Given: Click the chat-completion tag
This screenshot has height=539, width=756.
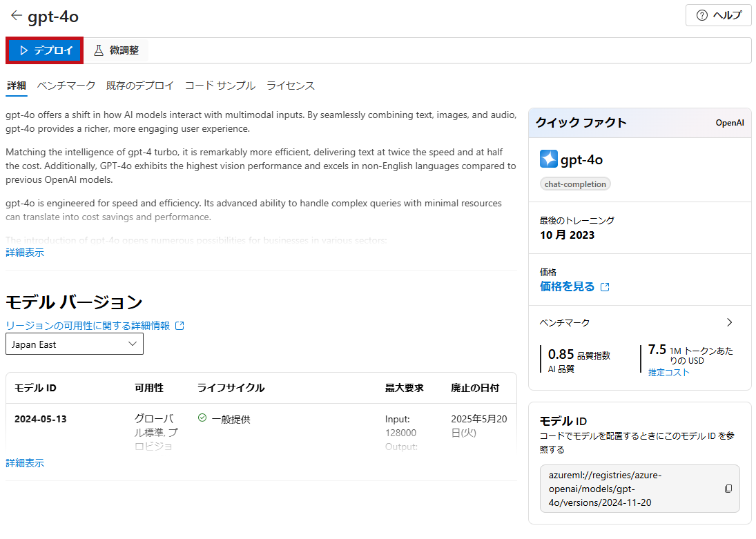Looking at the screenshot, I should point(575,184).
